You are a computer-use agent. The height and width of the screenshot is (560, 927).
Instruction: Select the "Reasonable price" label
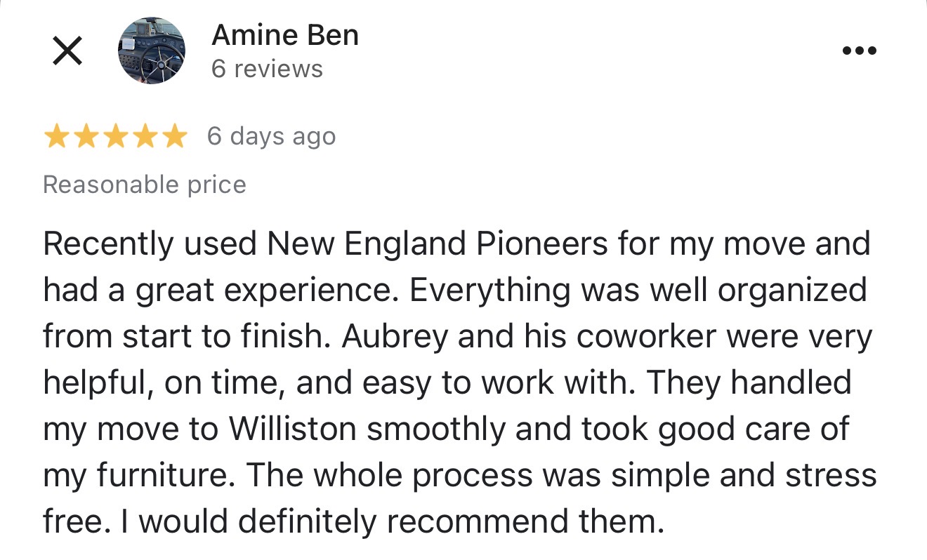[x=145, y=185]
